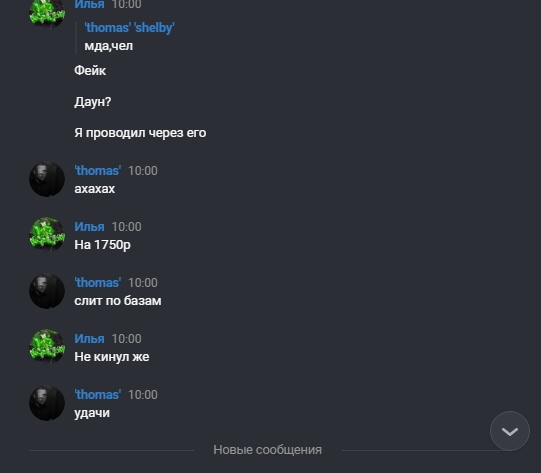Click the name 'thomas' above "ахахах"
The image size is (541, 473).
point(98,171)
